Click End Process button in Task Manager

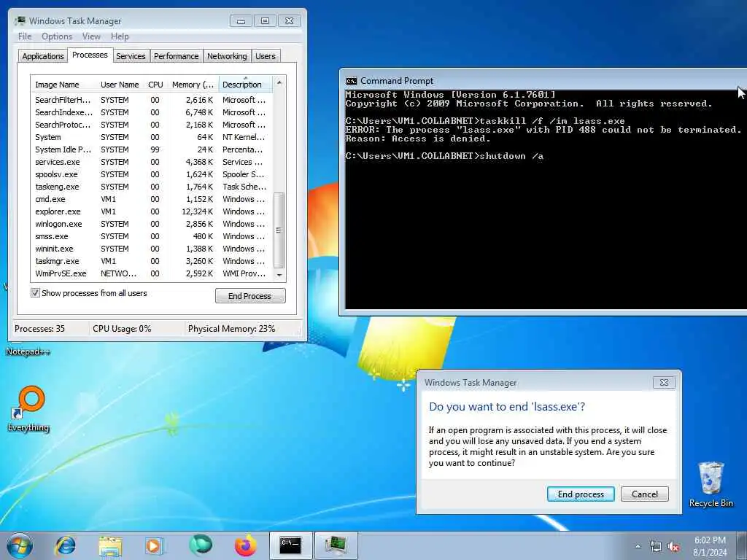(x=250, y=296)
